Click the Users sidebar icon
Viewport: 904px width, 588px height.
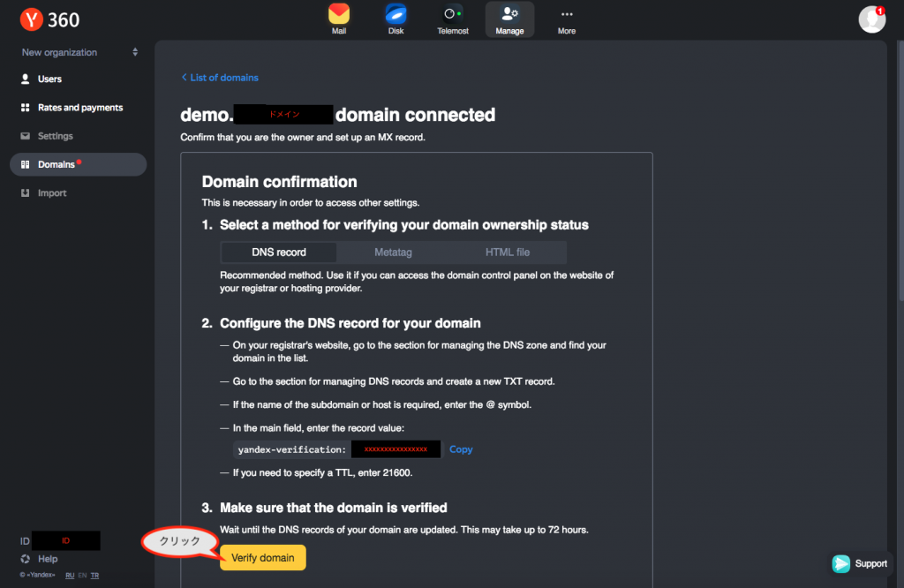coord(26,79)
